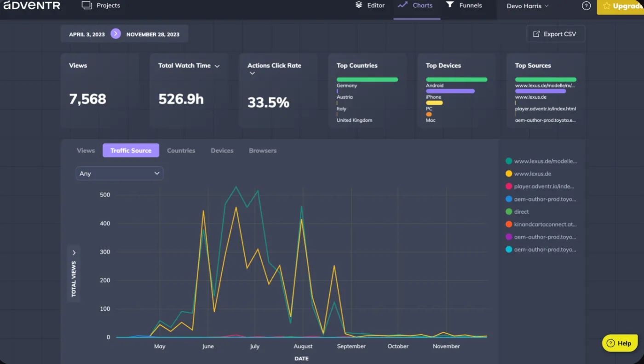Image resolution: width=644 pixels, height=364 pixels.
Task: Click the 33.5% click rate value
Action: tap(268, 102)
